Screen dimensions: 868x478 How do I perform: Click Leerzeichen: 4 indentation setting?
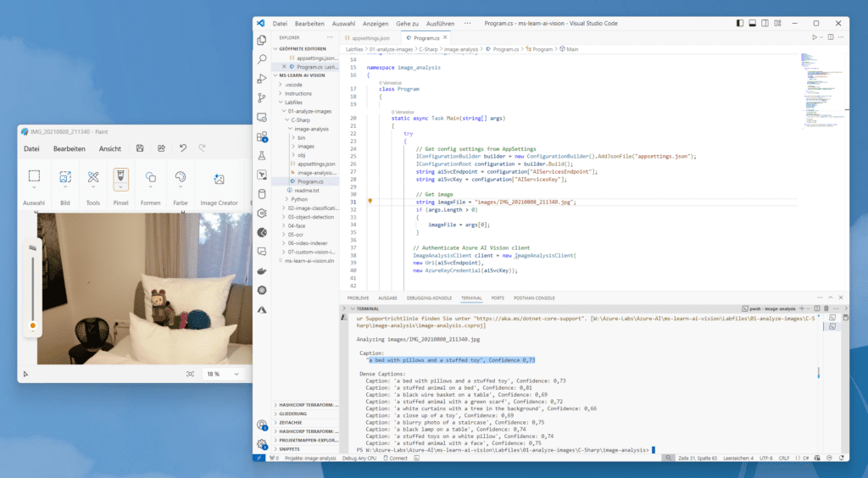coord(738,458)
